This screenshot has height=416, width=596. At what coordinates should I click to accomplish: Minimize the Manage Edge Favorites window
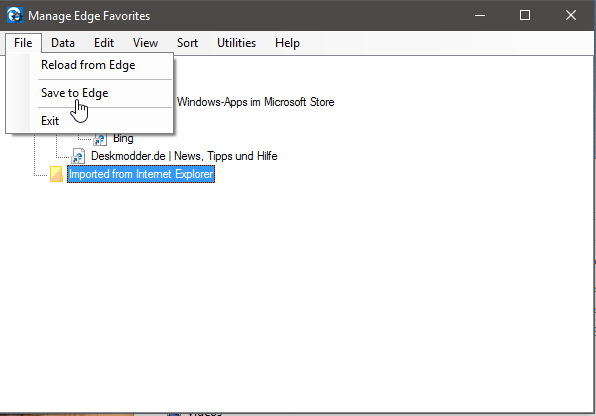pyautogui.click(x=480, y=15)
